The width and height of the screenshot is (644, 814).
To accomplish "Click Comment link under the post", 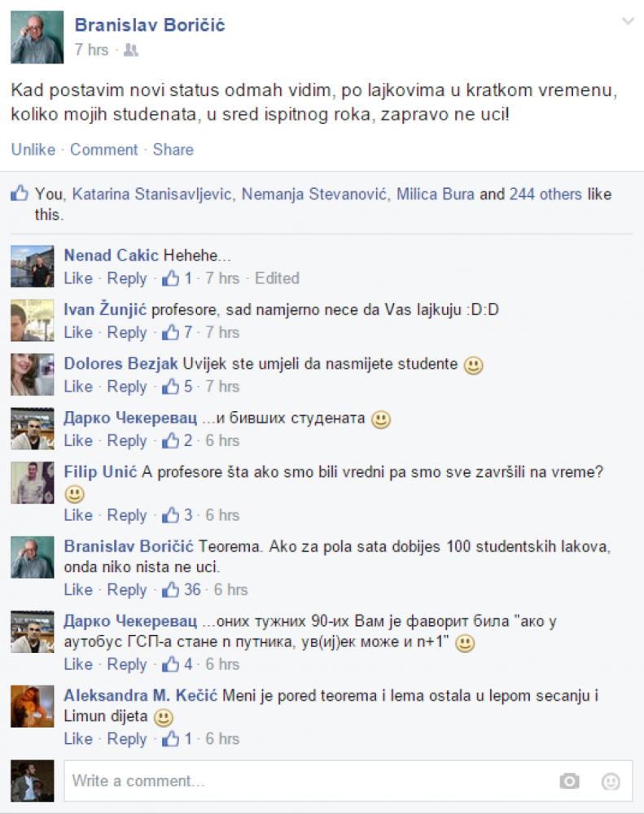I will coord(104,150).
